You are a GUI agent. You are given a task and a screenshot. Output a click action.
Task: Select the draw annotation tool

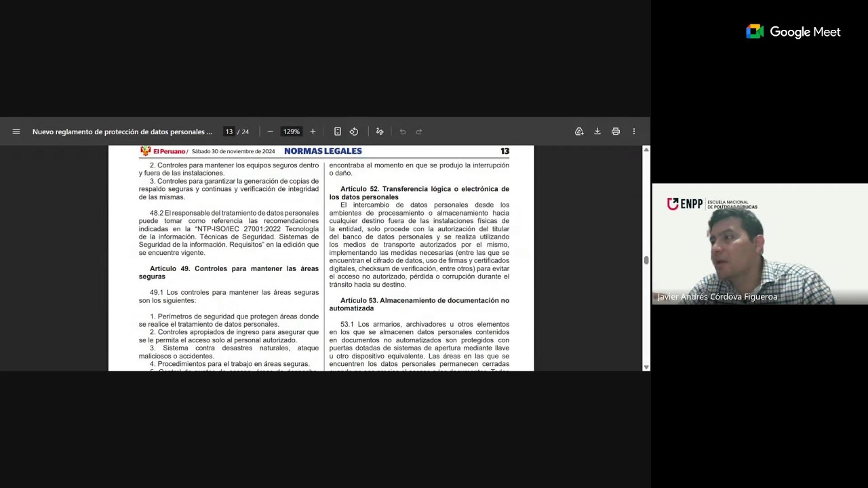[x=380, y=131]
